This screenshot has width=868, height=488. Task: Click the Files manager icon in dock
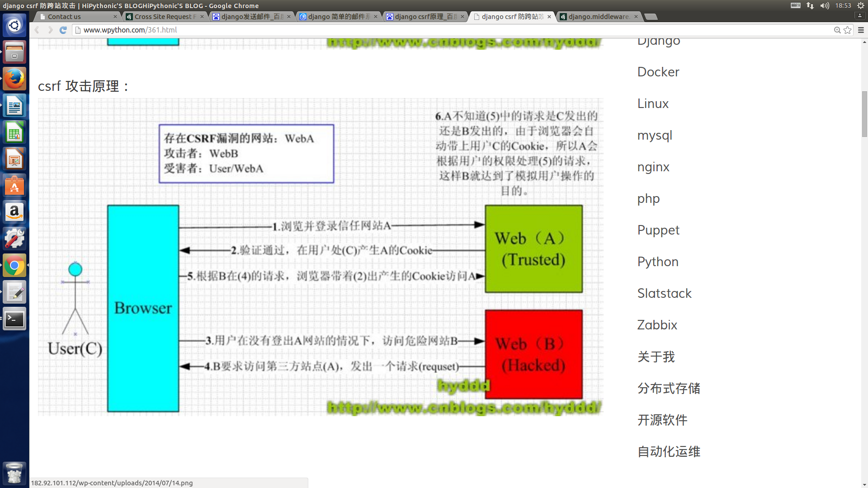pos(15,51)
